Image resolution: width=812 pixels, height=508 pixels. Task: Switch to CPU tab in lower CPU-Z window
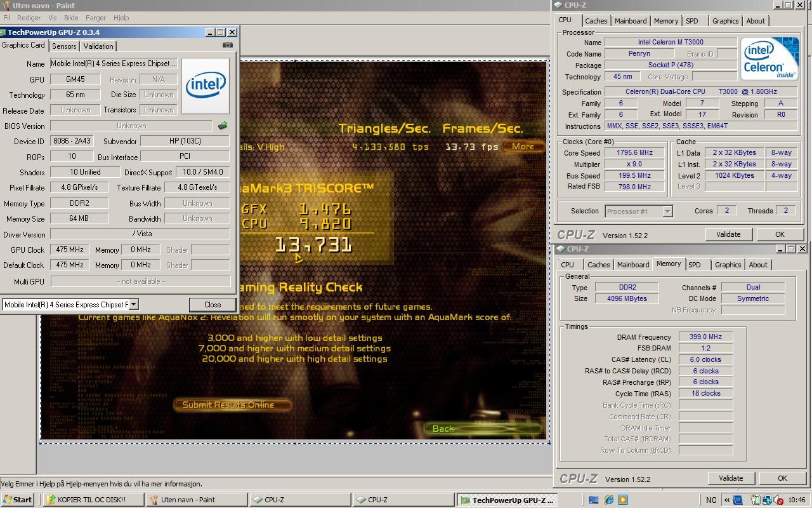click(567, 265)
